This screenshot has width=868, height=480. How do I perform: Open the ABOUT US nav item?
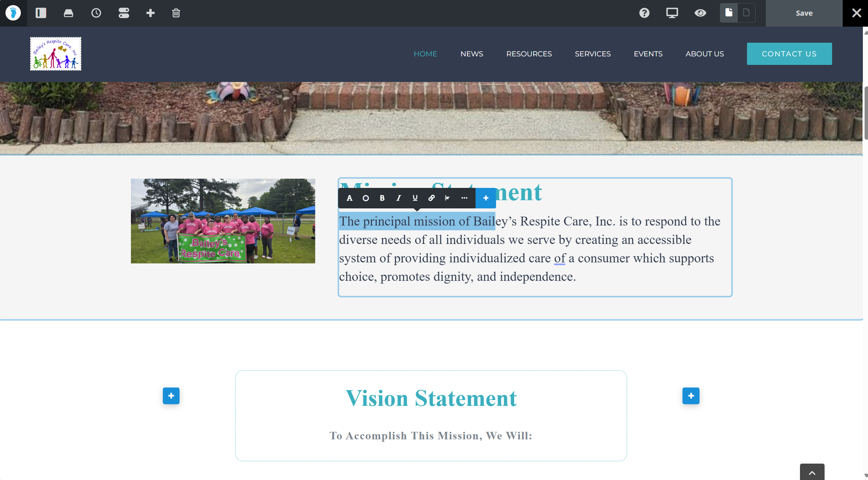click(704, 54)
